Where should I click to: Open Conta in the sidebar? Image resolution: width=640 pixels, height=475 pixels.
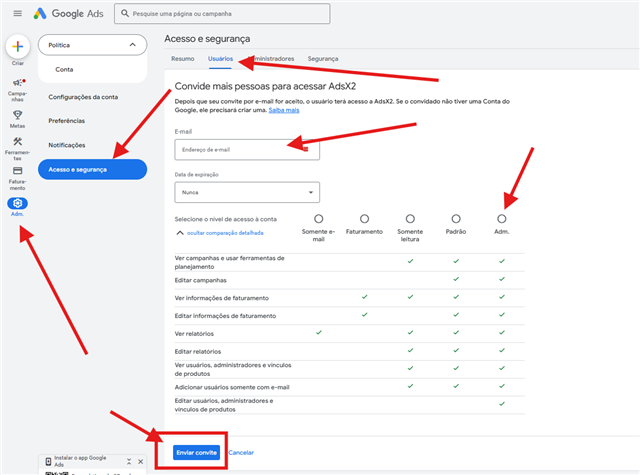(x=64, y=69)
